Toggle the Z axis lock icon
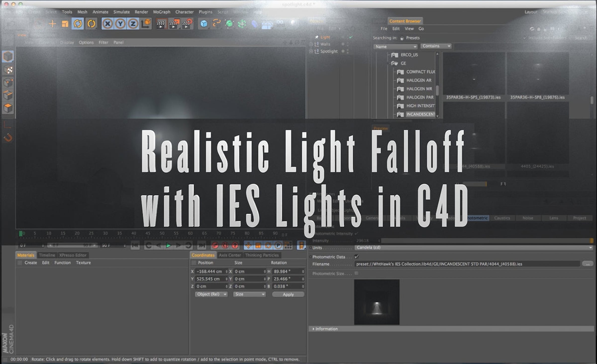 point(133,24)
